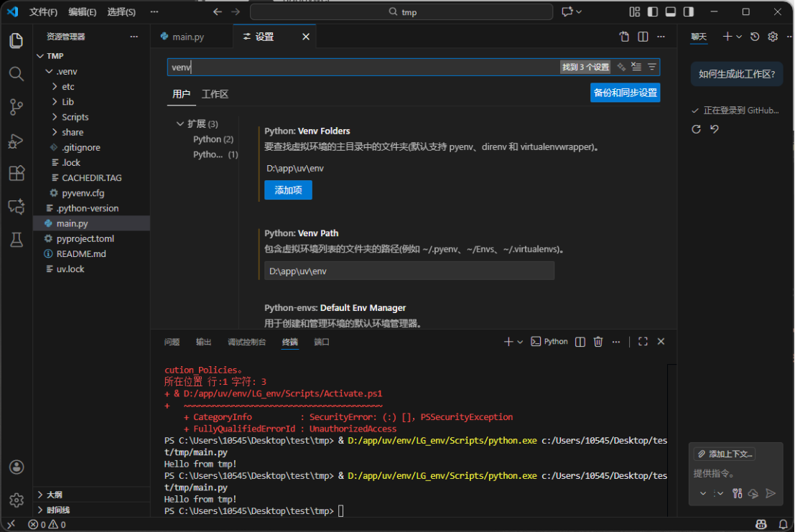Switch to the 终端 panel tab

tap(289, 342)
